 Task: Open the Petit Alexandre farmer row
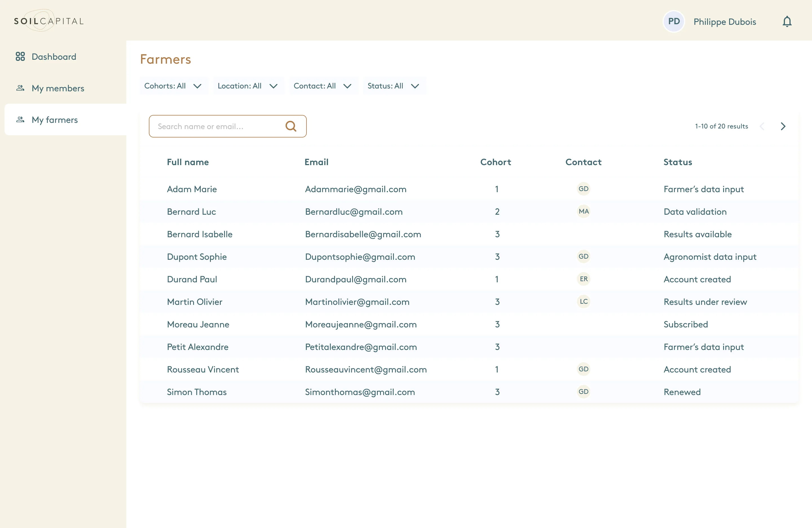(469, 347)
